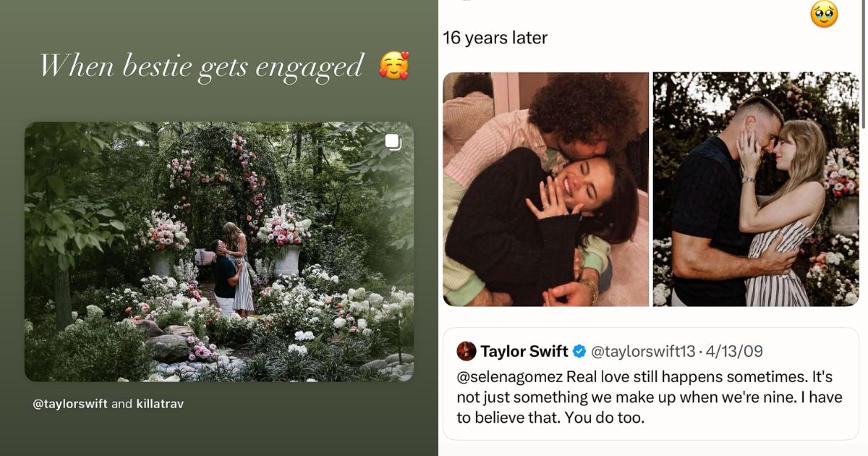Click the Taylor and Travis couple photo

click(756, 188)
